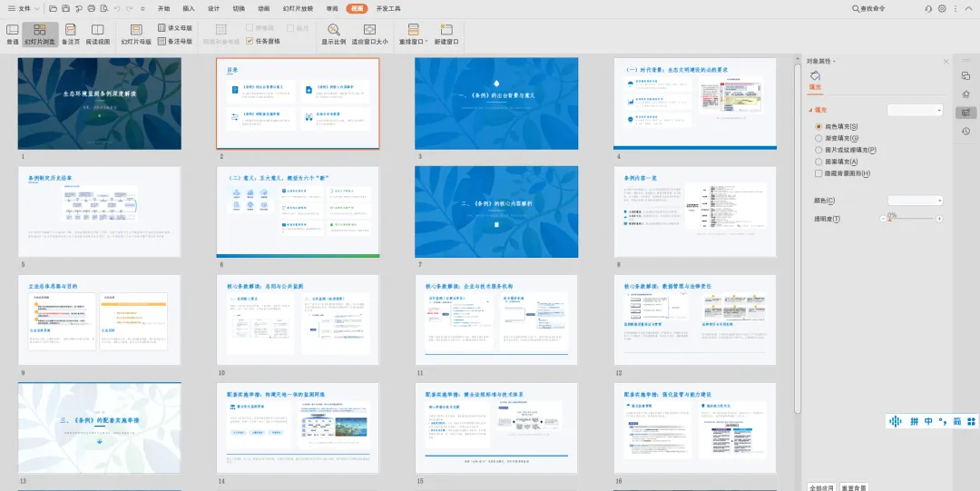This screenshot has width=980, height=491.
Task: Open the history clock sidebar icon
Action: 965,132
